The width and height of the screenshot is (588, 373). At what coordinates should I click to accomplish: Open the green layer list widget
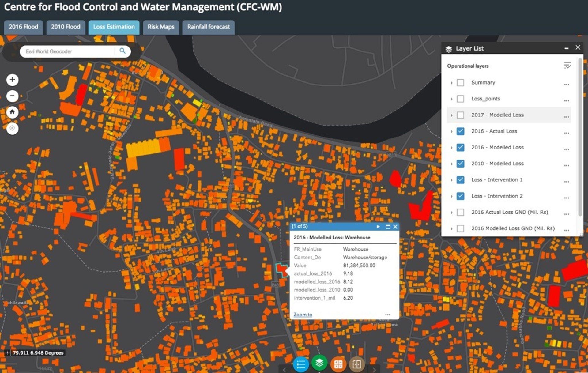pyautogui.click(x=319, y=363)
